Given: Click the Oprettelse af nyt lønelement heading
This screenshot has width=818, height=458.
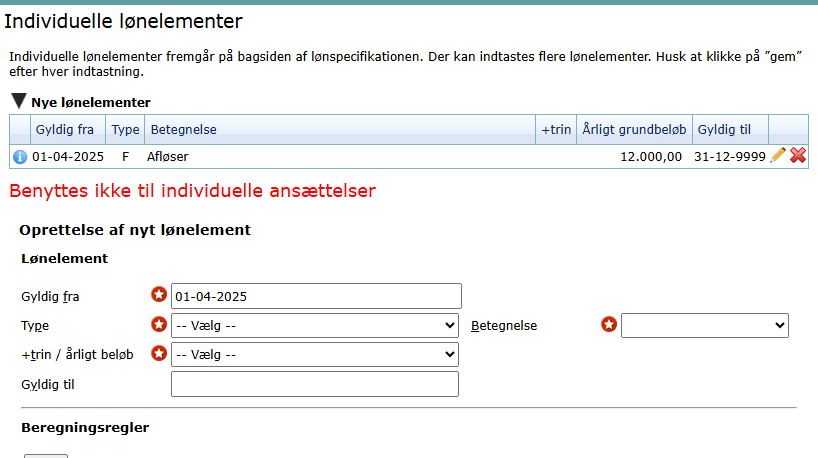Looking at the screenshot, I should coord(135,230).
